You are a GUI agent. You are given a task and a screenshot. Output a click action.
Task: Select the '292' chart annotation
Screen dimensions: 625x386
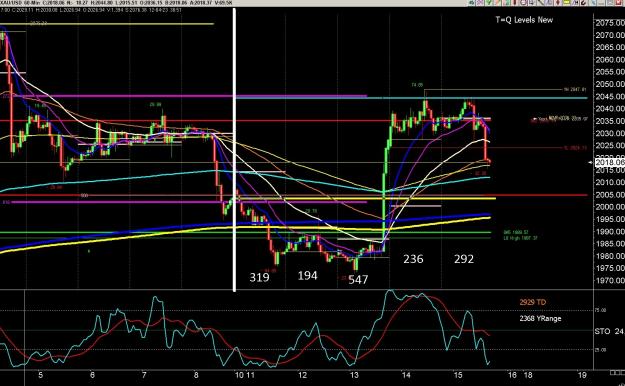click(x=464, y=259)
